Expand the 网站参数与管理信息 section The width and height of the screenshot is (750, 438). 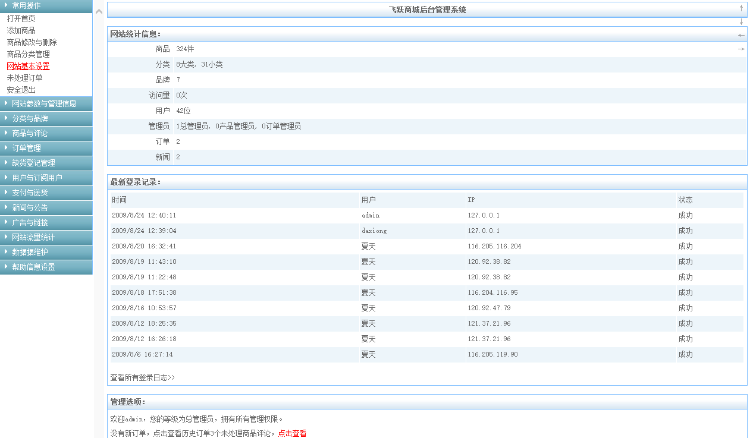46,104
